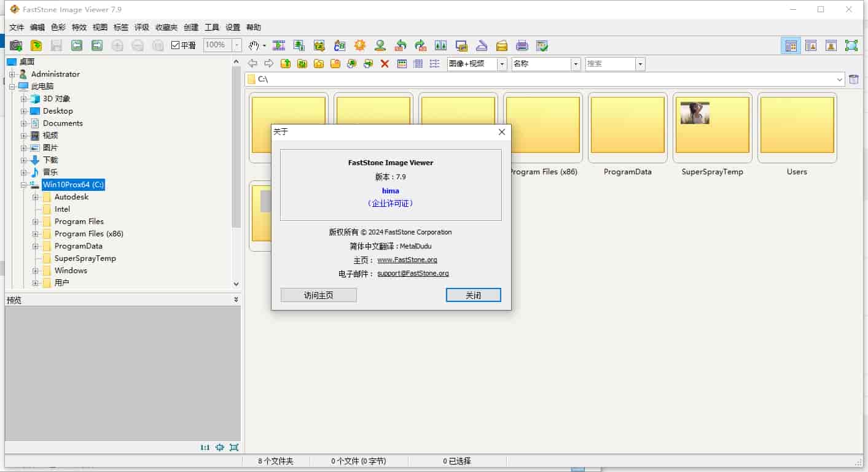The width and height of the screenshot is (868, 472).
Task: Click the 访问主页 button
Action: 318,295
